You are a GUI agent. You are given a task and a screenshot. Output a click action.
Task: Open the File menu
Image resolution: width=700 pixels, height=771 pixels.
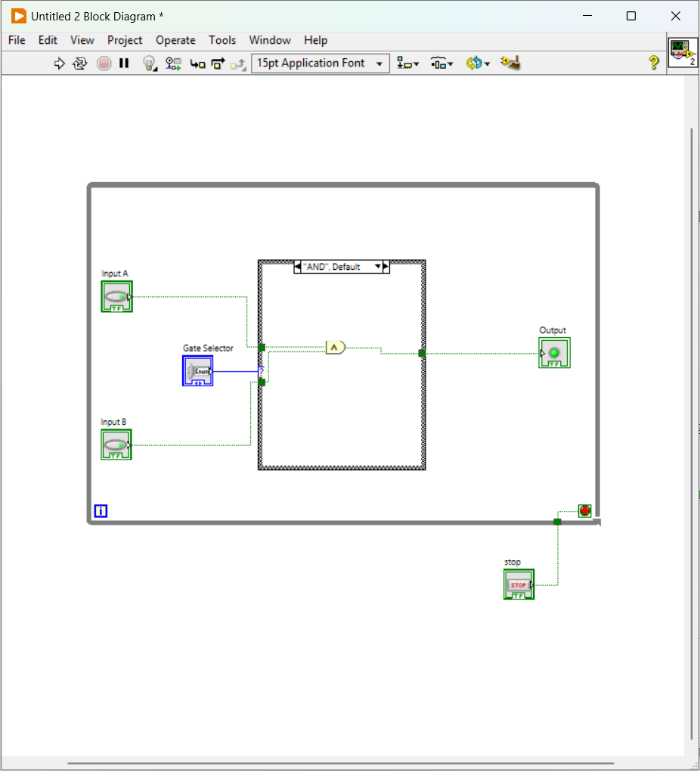coord(17,40)
